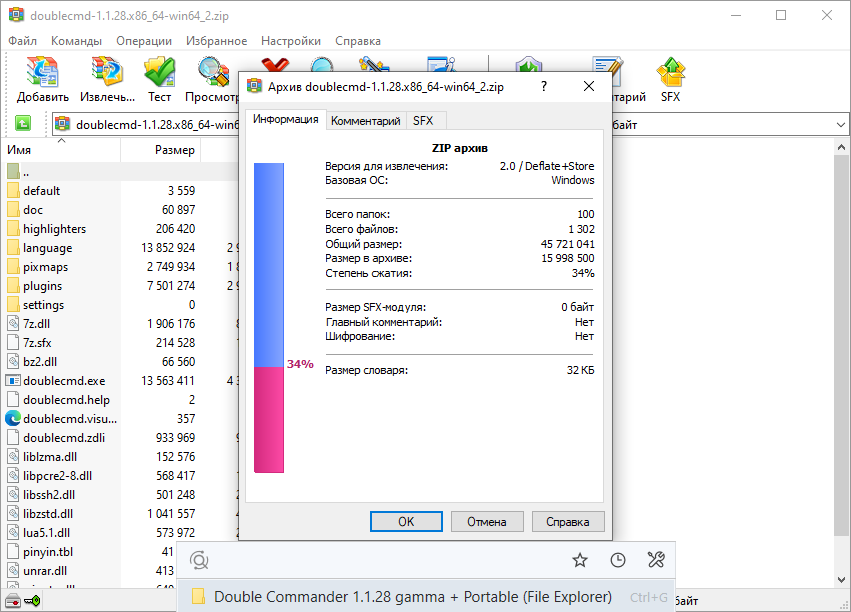This screenshot has width=851, height=612.
Task: Select the libpcre2-8.dll file name
Action: 58,475
